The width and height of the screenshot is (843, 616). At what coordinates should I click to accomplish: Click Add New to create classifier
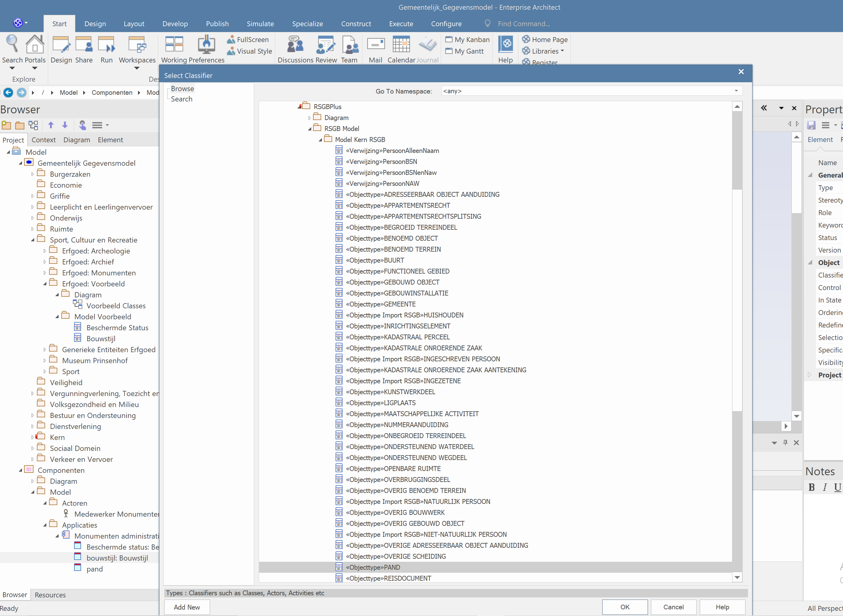click(x=187, y=607)
